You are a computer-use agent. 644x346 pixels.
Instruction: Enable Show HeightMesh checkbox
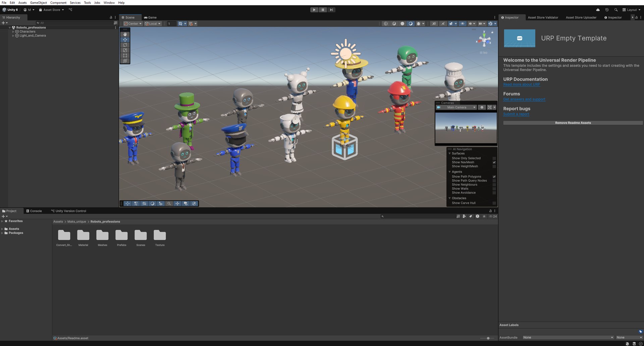(x=494, y=166)
